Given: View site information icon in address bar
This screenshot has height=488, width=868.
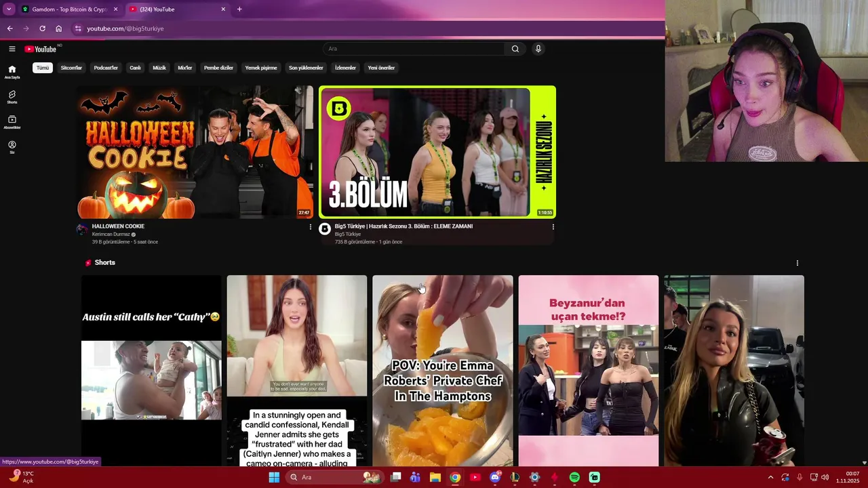Looking at the screenshot, I should [78, 28].
